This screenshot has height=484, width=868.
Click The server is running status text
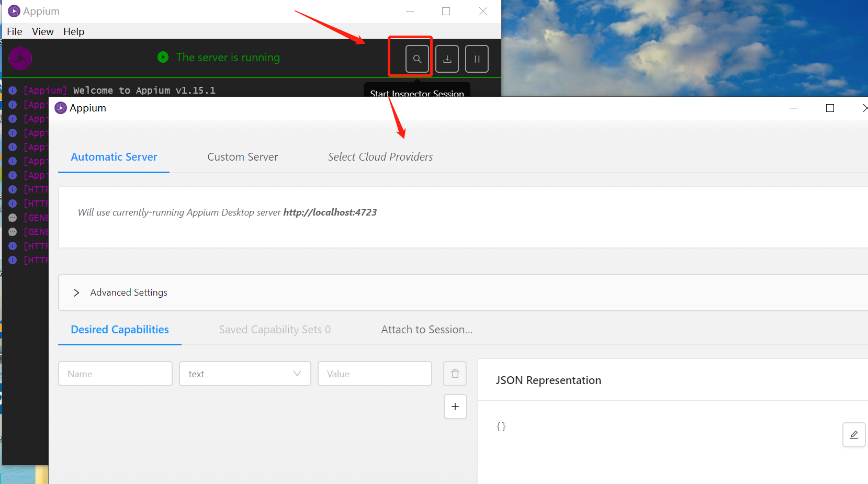[x=228, y=58]
